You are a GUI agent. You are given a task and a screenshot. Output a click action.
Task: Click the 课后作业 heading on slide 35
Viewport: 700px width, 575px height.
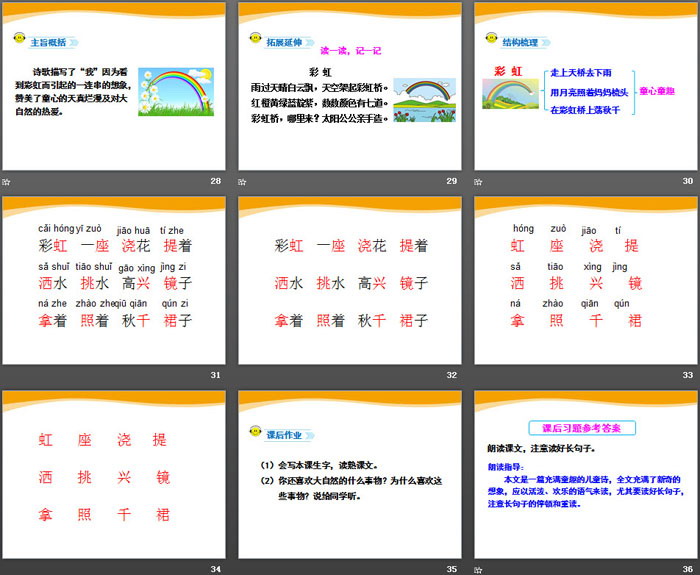point(284,435)
